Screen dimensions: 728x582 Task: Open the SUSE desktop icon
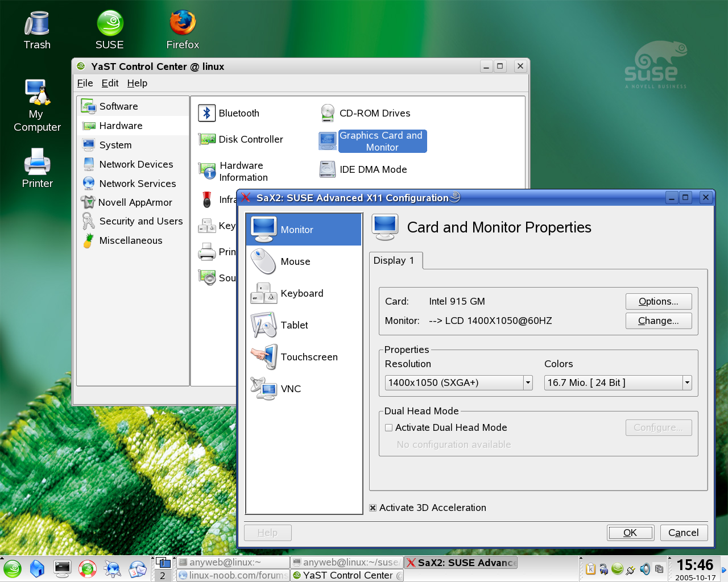(110, 31)
